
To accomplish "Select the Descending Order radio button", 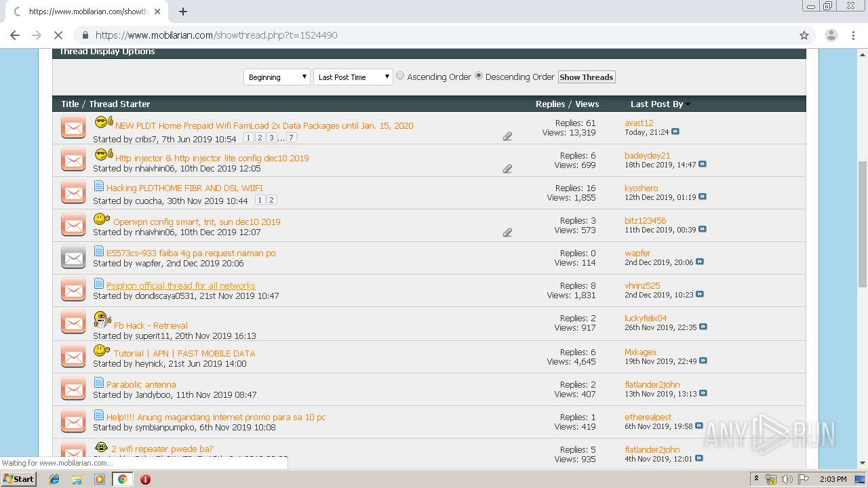I will pyautogui.click(x=479, y=76).
